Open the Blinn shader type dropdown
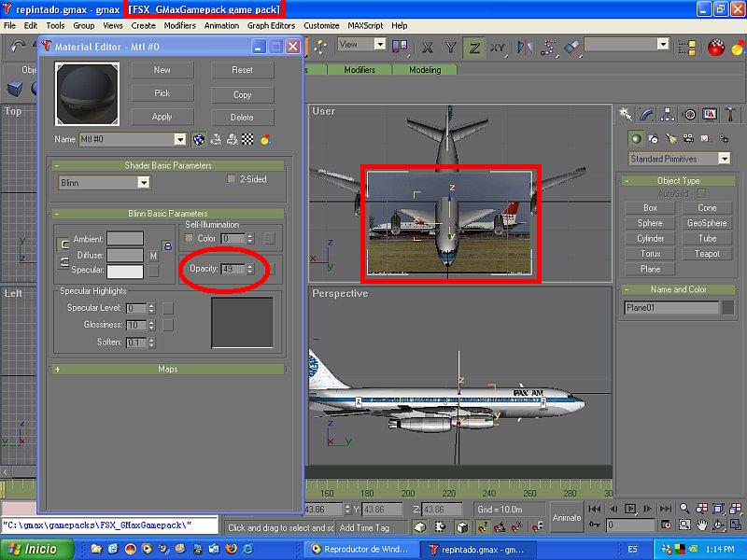Image resolution: width=747 pixels, height=560 pixels. point(117,183)
